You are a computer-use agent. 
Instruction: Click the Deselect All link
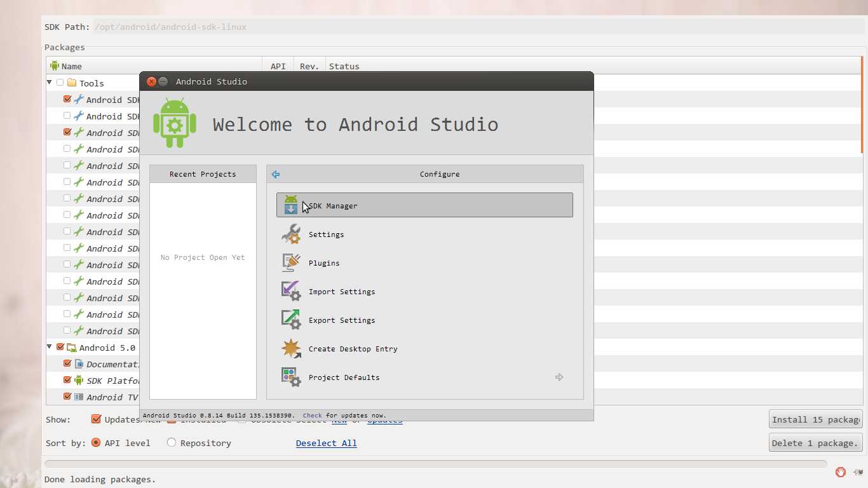[x=327, y=443]
